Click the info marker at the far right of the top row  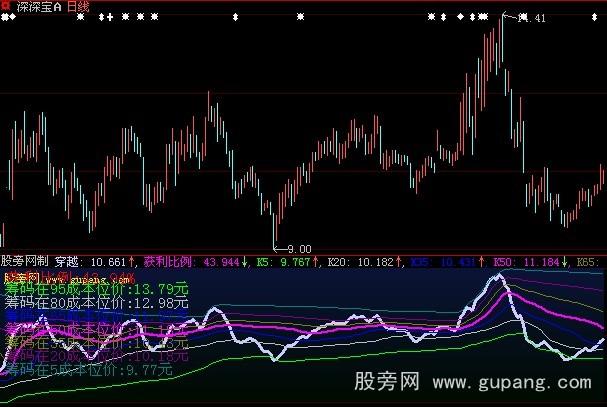(x=594, y=17)
